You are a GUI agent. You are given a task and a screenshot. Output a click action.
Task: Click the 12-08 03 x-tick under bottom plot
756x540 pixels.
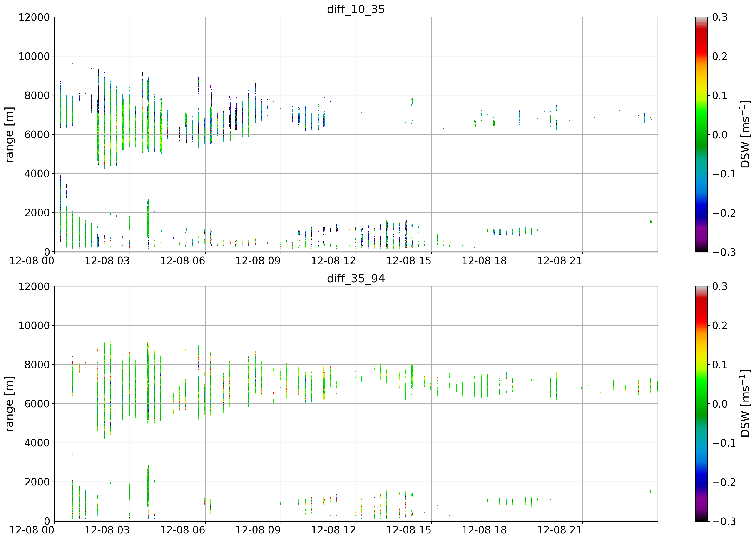pyautogui.click(x=107, y=530)
